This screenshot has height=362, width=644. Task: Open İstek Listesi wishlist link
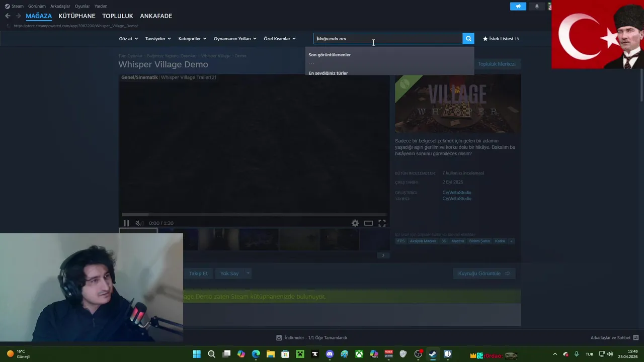click(501, 39)
